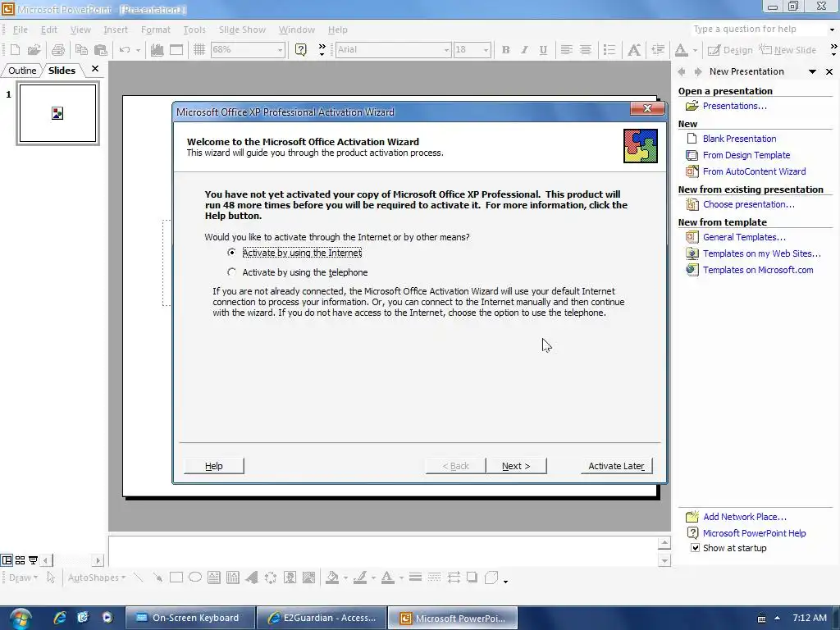Click the Paste toolbar icon
The height and width of the screenshot is (630, 840).
click(x=100, y=50)
